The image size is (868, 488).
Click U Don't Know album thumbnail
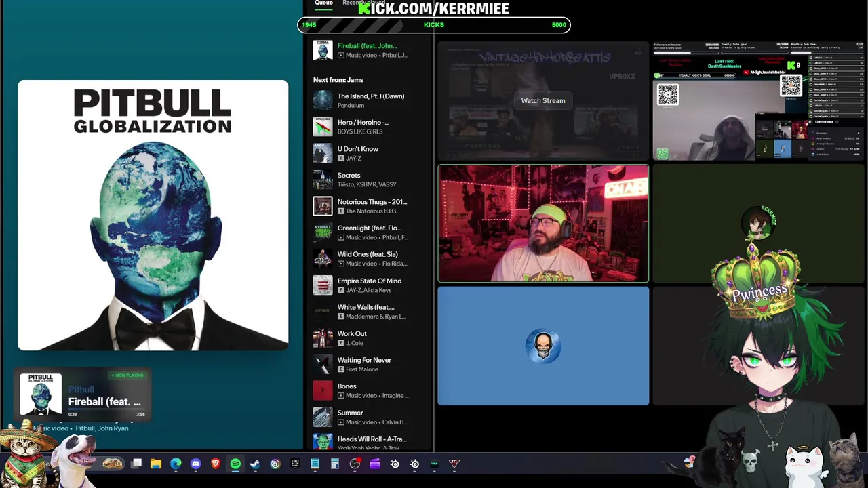pyautogui.click(x=323, y=153)
